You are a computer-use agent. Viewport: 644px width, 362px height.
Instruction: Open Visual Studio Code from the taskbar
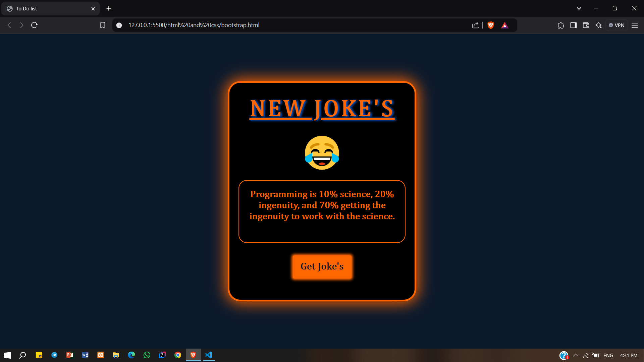coord(209,355)
